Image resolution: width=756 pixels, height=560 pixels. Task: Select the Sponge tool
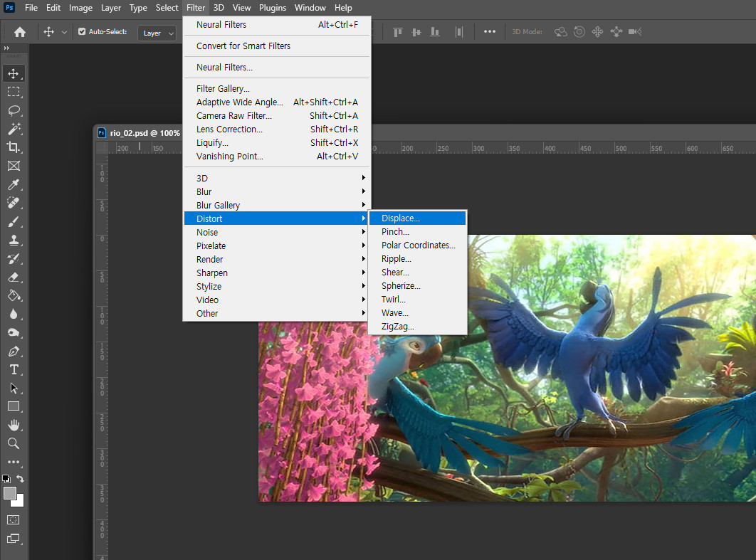(x=14, y=332)
